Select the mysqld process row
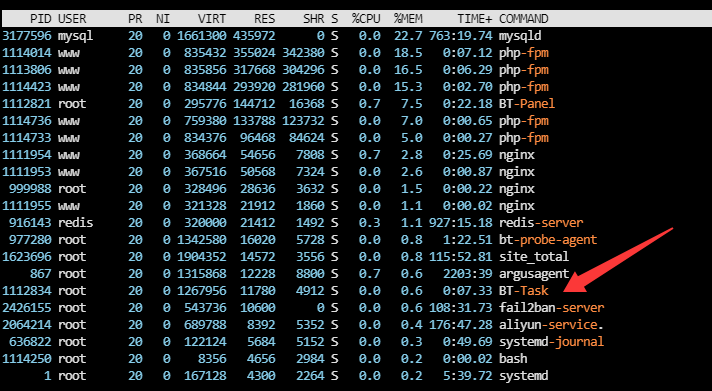The width and height of the screenshot is (712, 391). point(356,36)
